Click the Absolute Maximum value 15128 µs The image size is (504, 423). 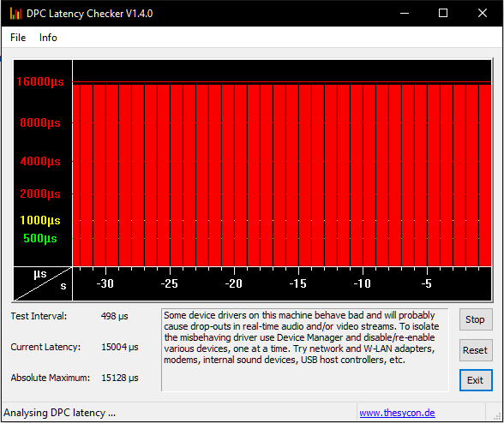(x=120, y=378)
